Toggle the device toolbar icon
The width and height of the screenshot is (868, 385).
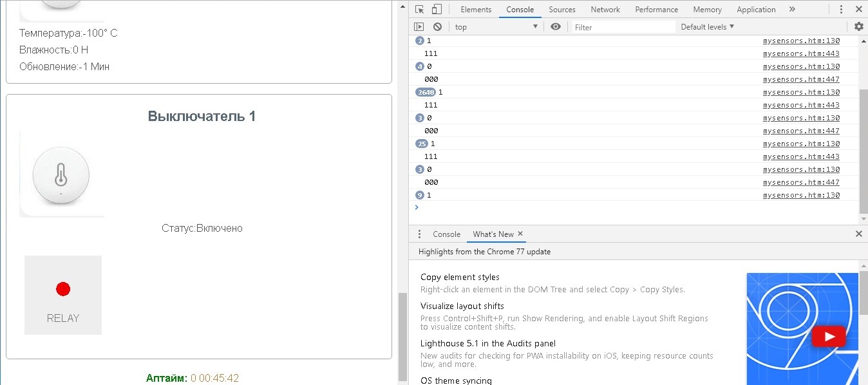[437, 9]
